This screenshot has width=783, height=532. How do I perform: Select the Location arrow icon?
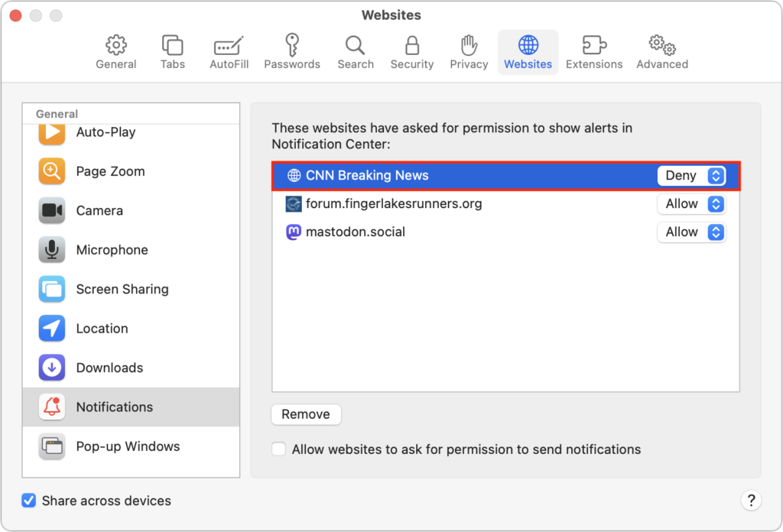pos(52,329)
